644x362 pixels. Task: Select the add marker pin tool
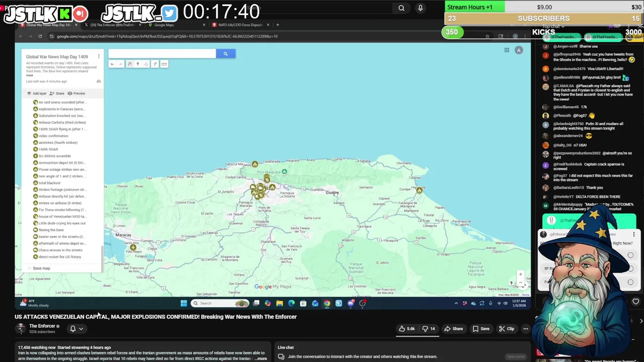[138, 64]
